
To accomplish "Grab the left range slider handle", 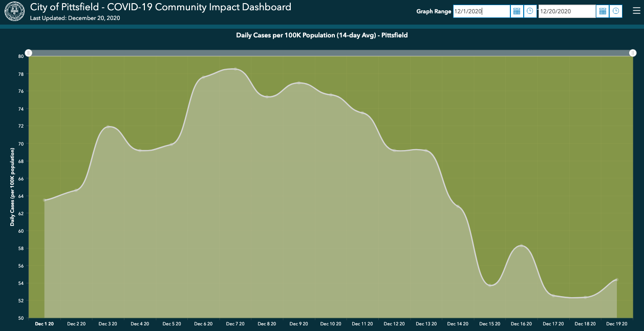I will tap(29, 53).
